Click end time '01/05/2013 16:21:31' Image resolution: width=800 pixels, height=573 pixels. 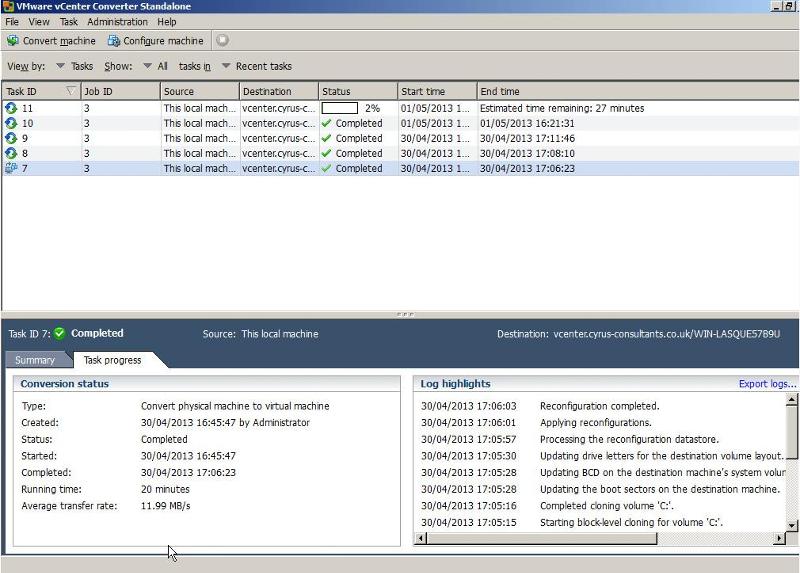[x=527, y=123]
